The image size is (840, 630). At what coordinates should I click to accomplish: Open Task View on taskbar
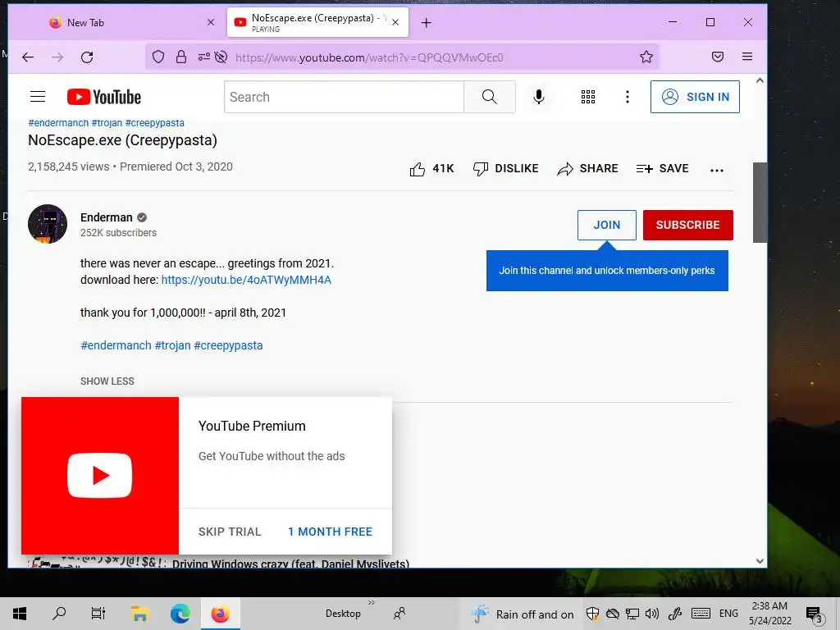coord(98,614)
